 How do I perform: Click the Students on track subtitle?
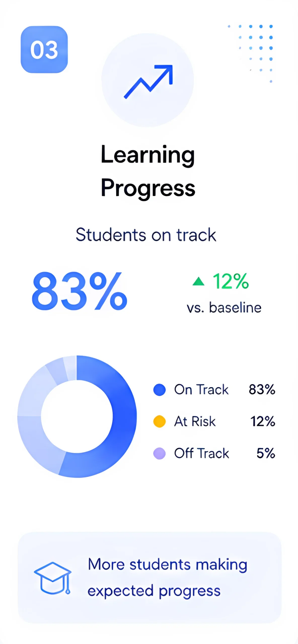[x=146, y=235]
